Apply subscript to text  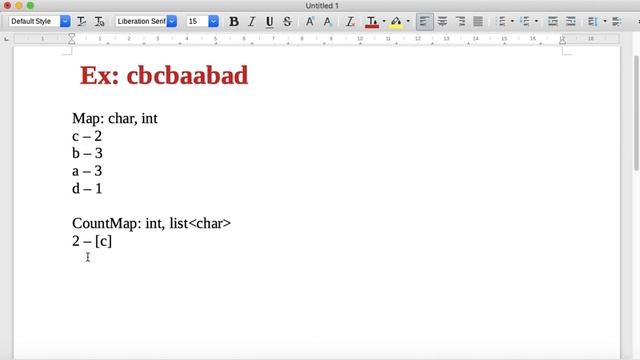(x=328, y=21)
